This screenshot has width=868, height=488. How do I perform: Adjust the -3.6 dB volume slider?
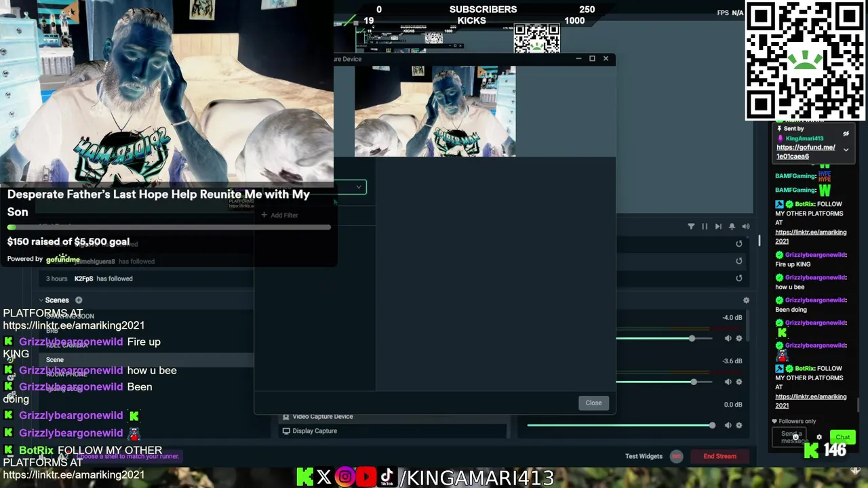[665, 382]
